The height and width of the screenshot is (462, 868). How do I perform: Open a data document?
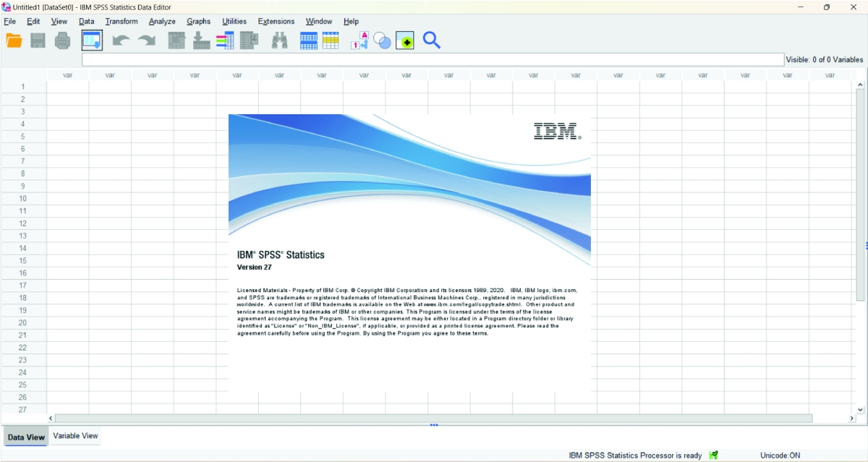click(x=14, y=40)
